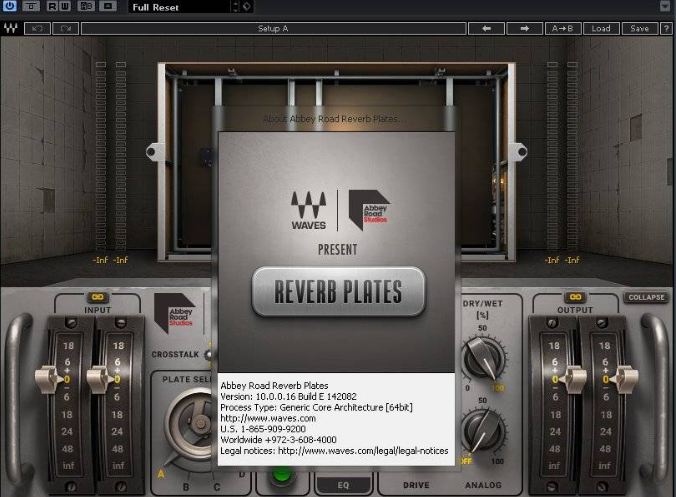Click the right output '-Inf' peak readout
676x497 pixels.
point(573,260)
